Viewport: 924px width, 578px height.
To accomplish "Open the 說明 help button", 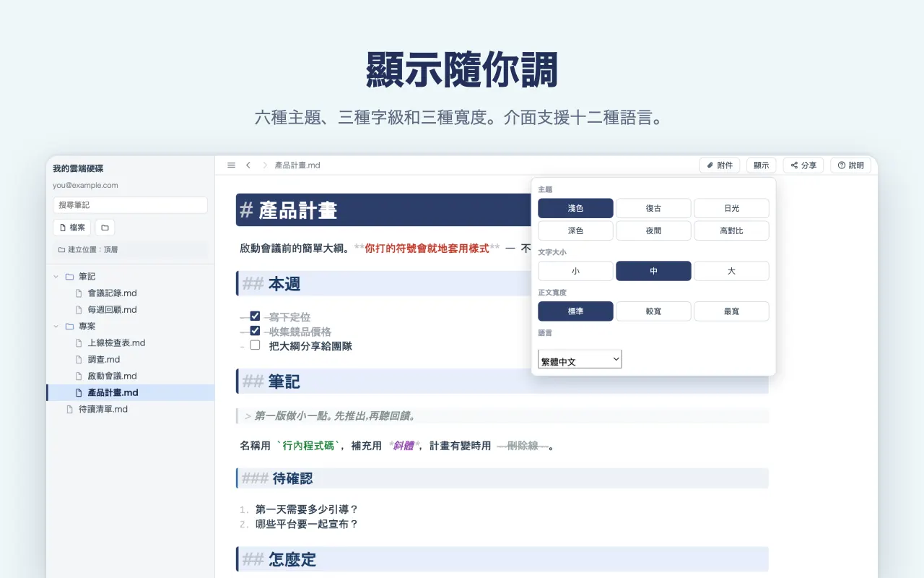I will [850, 165].
